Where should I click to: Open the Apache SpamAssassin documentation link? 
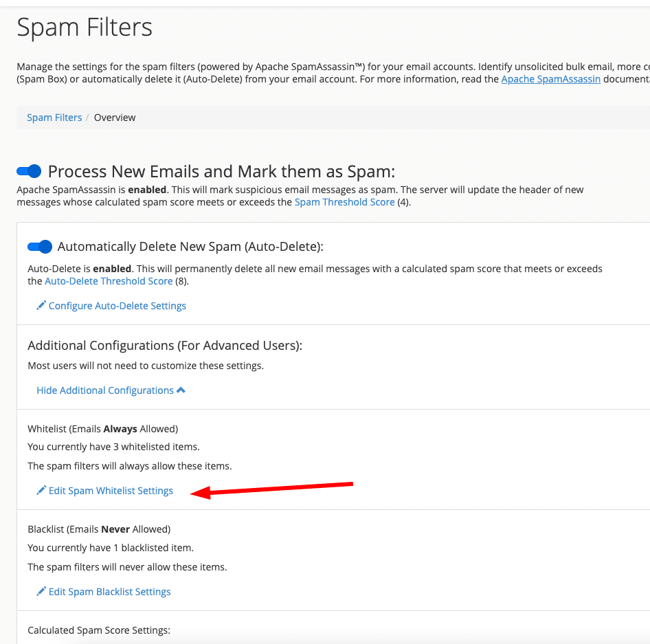click(550, 78)
